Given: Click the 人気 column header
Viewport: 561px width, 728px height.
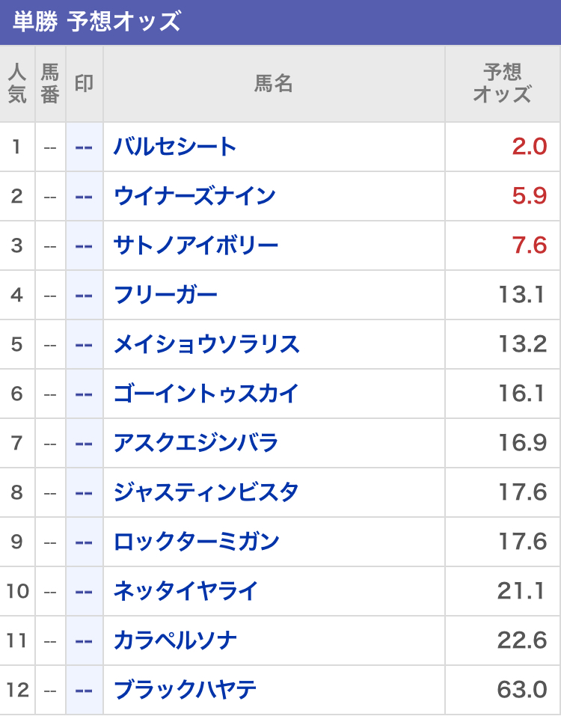Looking at the screenshot, I should click(17, 84).
